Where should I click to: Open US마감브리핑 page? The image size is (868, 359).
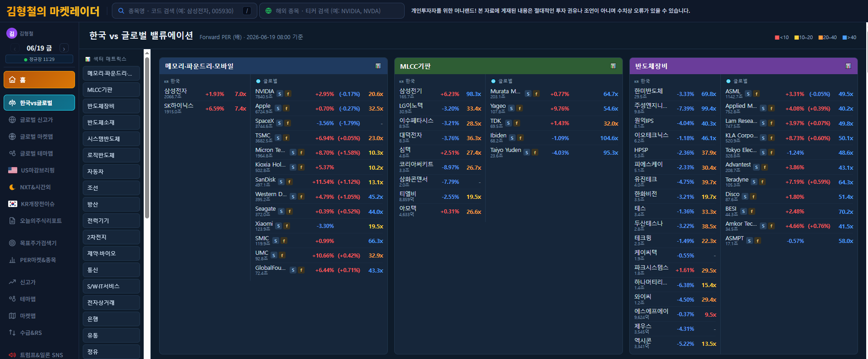click(39, 170)
